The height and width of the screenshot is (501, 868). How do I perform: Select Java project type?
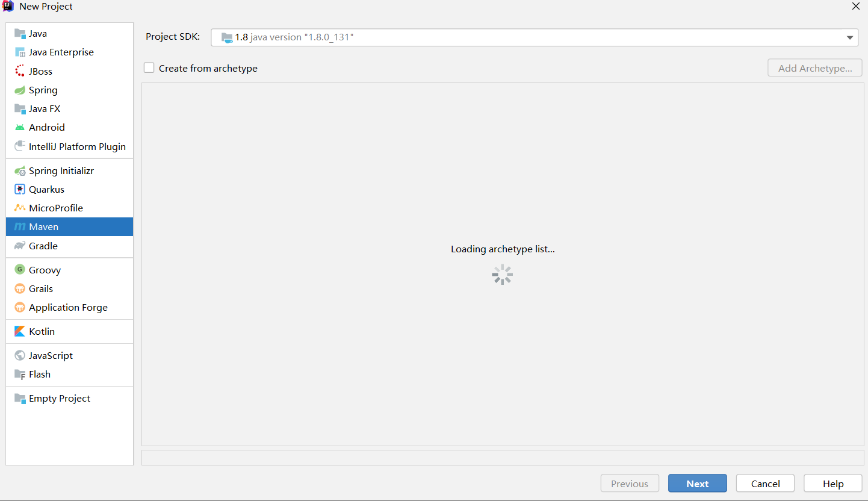69,34
